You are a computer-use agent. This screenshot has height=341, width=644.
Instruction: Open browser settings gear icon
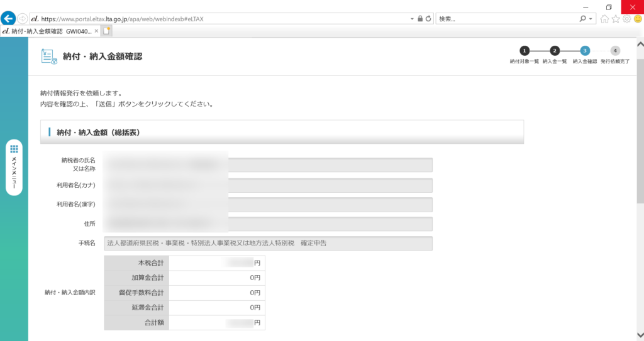(x=626, y=19)
